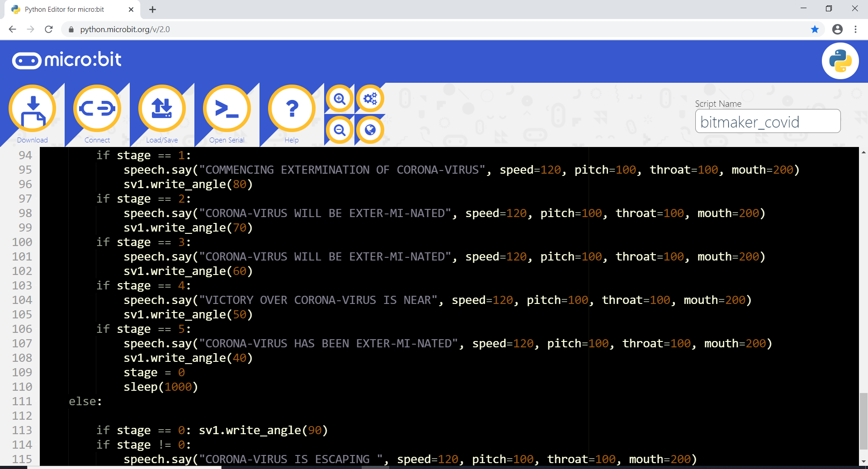Image resolution: width=868 pixels, height=469 pixels.
Task: Connect to the micro:bit device
Action: coord(97,109)
